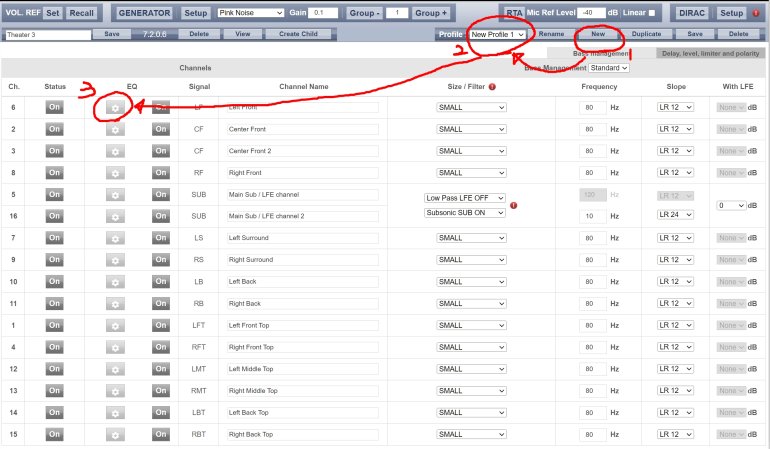Open the Pink Noise generator signal dropdown
This screenshot has width=770, height=449.
click(250, 13)
